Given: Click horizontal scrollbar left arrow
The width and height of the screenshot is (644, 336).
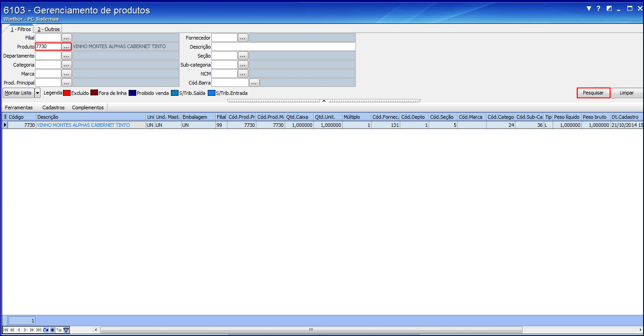Looking at the screenshot, I should coord(95,330).
